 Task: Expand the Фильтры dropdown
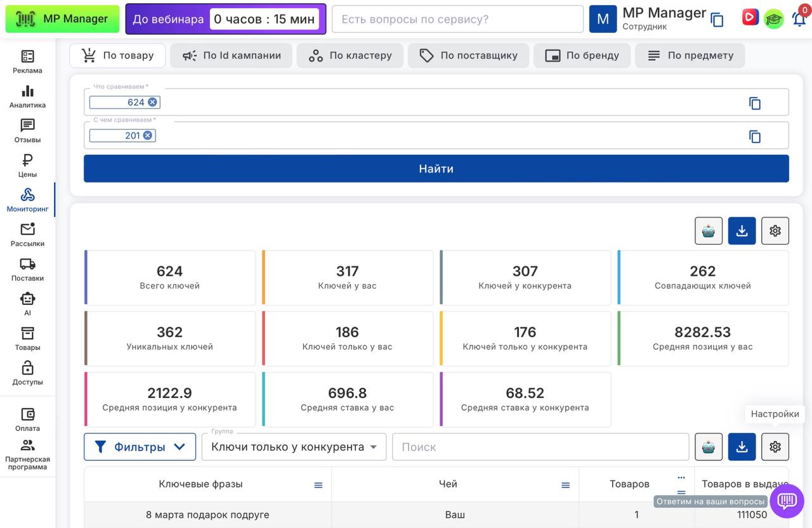click(x=140, y=447)
